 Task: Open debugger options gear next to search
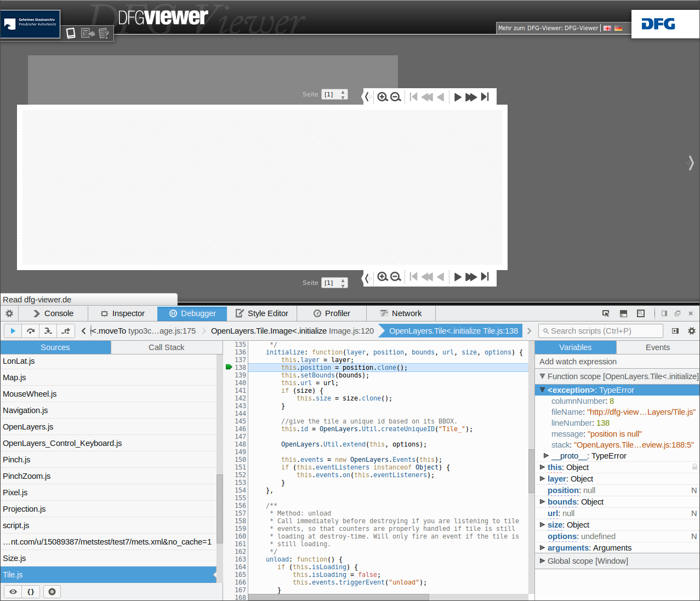pos(692,331)
